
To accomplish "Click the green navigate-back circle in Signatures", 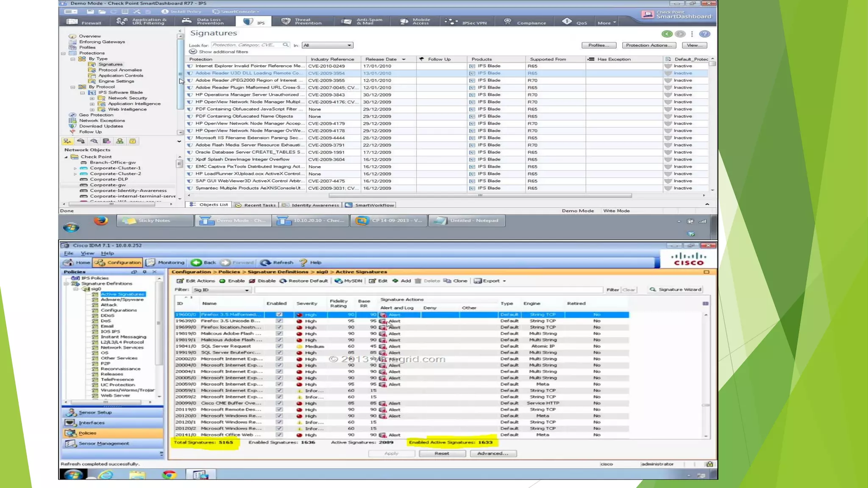I will point(667,34).
